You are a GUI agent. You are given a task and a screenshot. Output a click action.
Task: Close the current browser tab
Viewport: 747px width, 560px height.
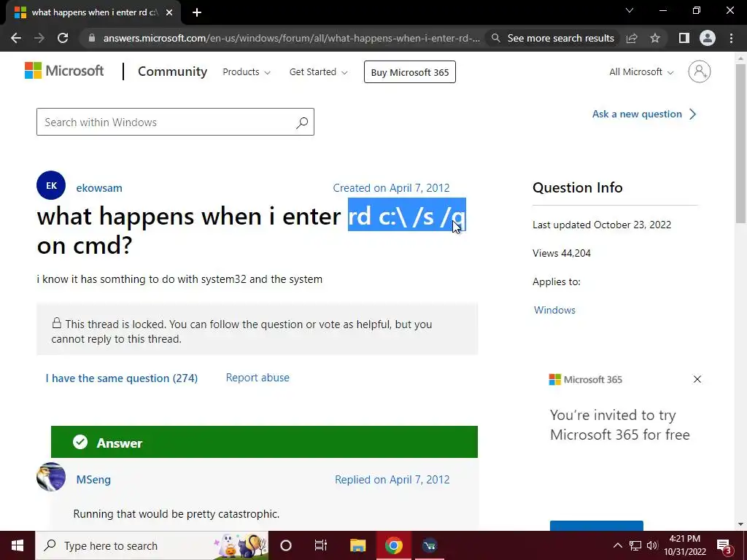click(169, 12)
